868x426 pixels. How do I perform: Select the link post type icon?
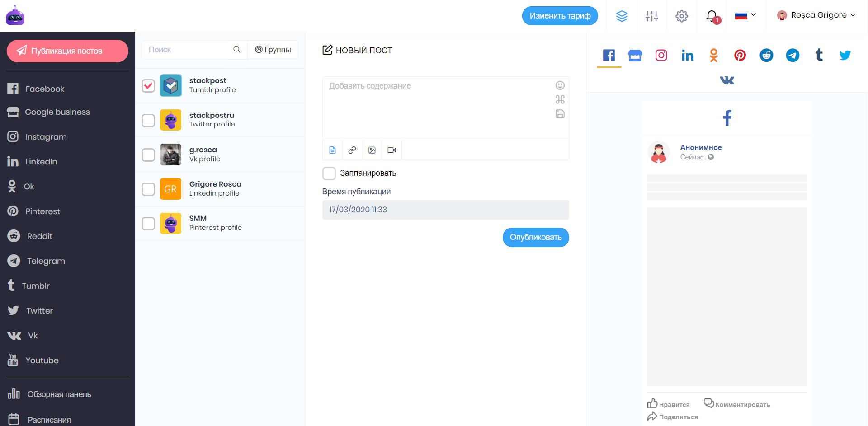(352, 150)
